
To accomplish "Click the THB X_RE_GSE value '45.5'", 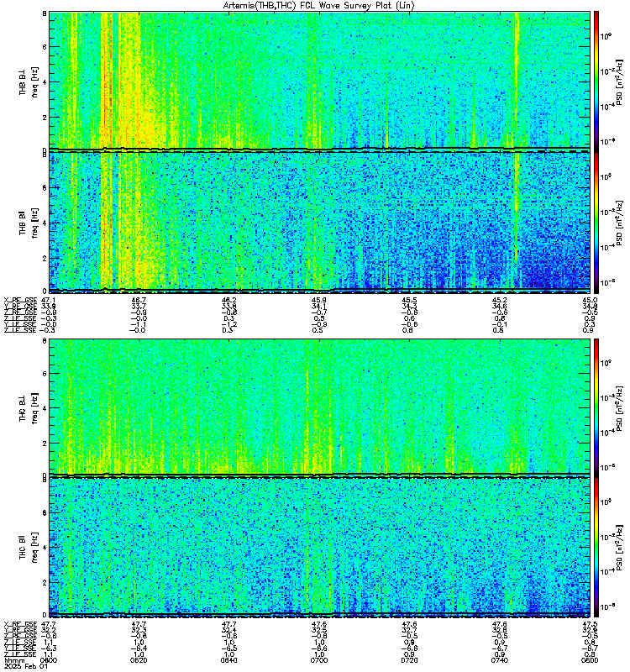I will click(x=410, y=300).
